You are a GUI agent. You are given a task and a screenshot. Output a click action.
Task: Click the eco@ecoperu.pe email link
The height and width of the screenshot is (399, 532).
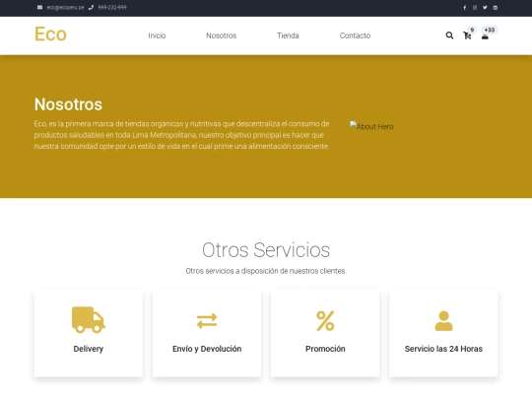65,8
